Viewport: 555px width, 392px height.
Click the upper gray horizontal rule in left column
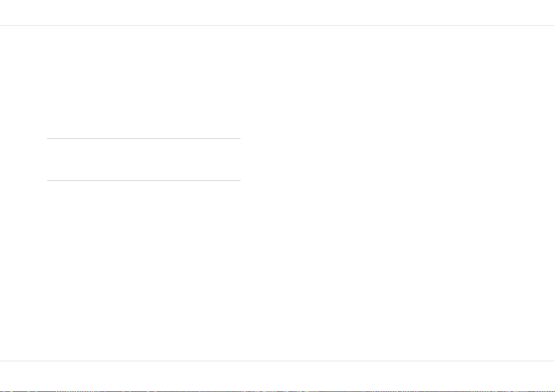pos(144,138)
